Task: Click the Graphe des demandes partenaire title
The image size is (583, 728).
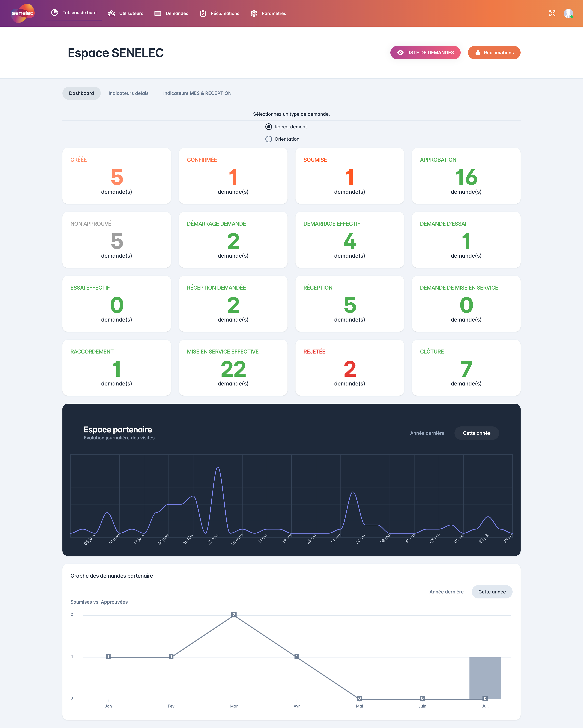Action: tap(112, 576)
